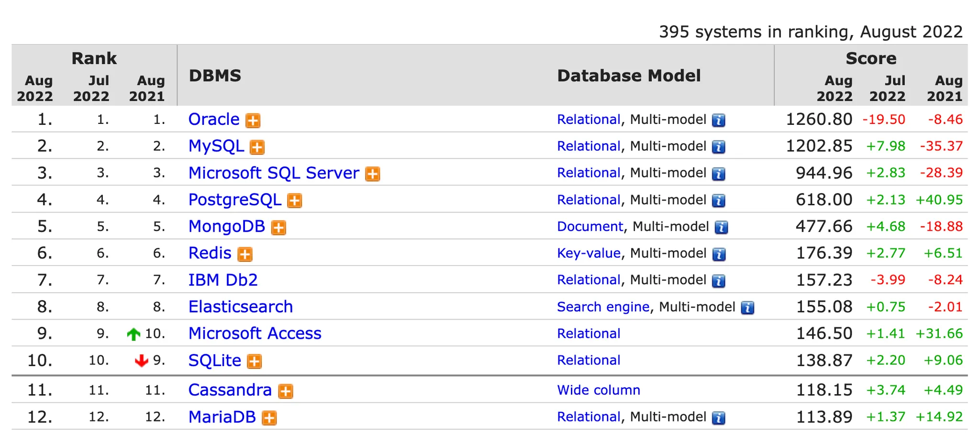The height and width of the screenshot is (433, 980).
Task: Click the info icon in MongoDB's row
Action: pos(721,227)
